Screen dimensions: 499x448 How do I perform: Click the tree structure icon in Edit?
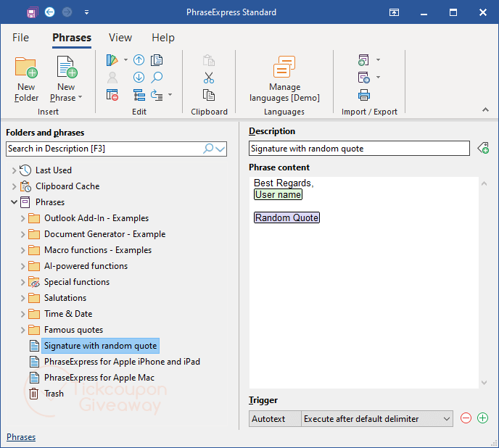(139, 95)
